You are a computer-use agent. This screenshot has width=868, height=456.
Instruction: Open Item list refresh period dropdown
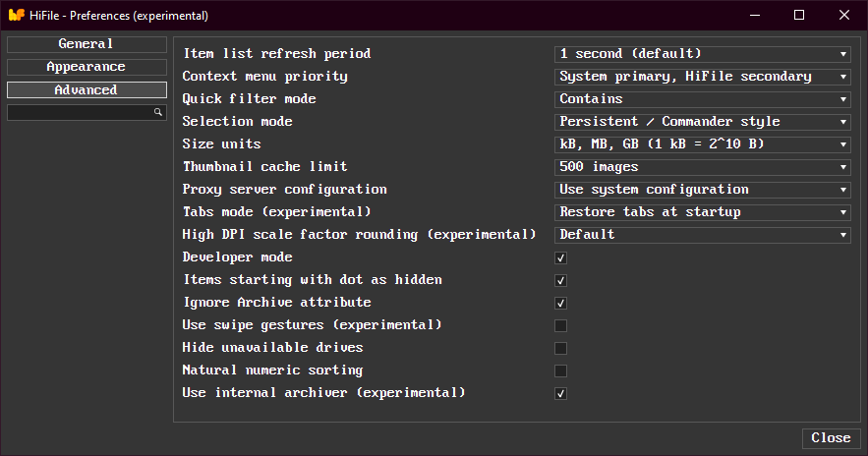click(702, 54)
